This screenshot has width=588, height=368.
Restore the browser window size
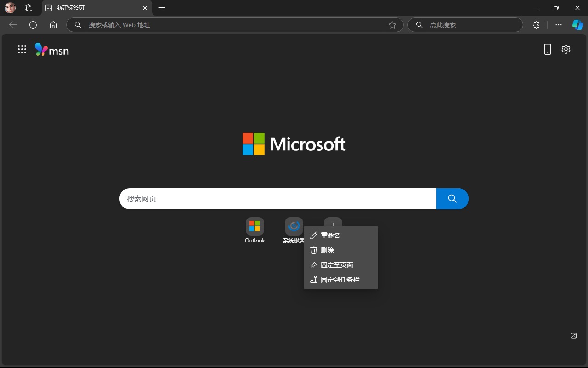click(x=556, y=8)
